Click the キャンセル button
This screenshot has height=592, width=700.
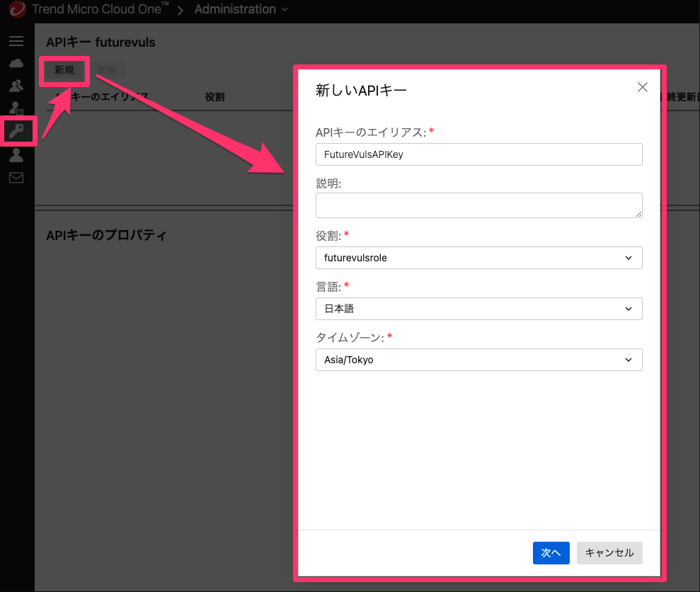coord(609,553)
